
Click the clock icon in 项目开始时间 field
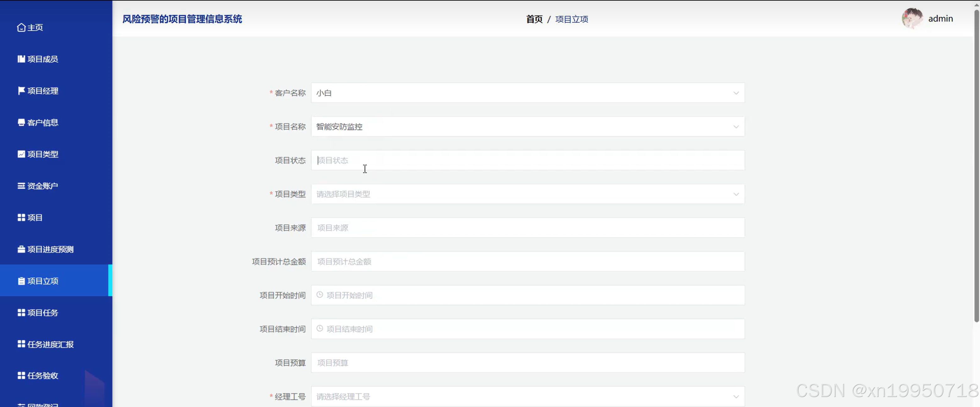pos(320,295)
